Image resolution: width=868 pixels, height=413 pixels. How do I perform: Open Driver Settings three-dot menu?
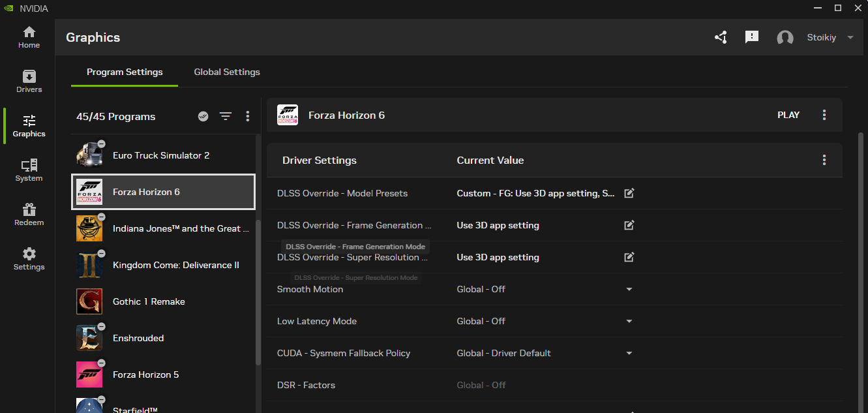point(824,160)
